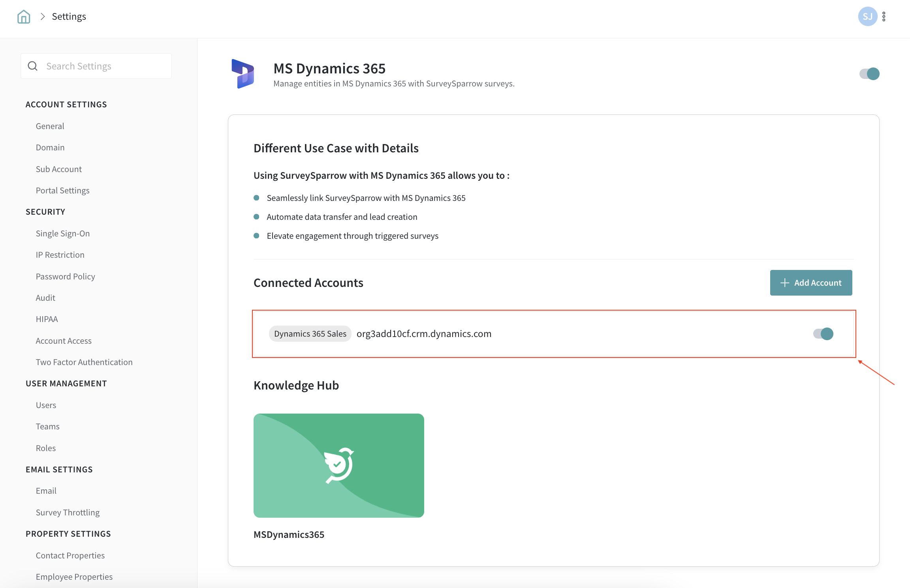Open the SJ user avatar
This screenshot has height=588, width=910.
pyautogui.click(x=867, y=17)
